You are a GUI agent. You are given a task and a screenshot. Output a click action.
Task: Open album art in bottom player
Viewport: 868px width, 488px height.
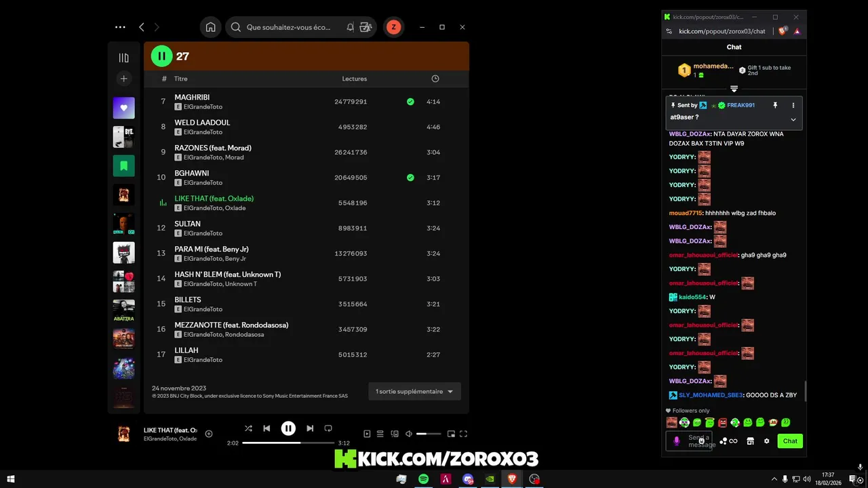pyautogui.click(x=123, y=434)
